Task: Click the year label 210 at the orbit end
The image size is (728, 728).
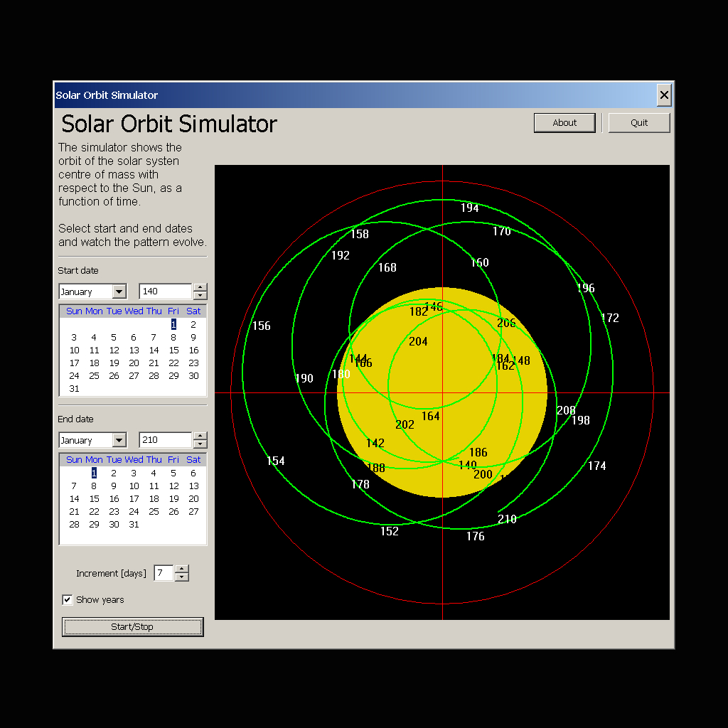Action: 507,519
